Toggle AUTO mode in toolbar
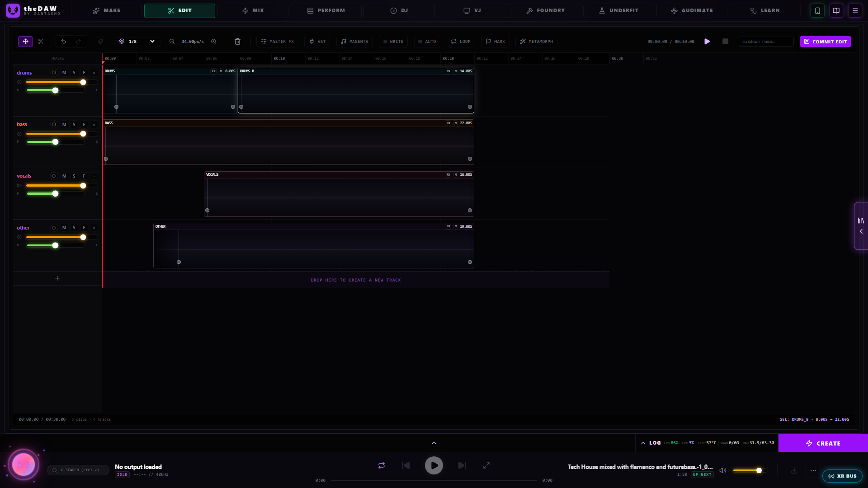 tap(427, 42)
